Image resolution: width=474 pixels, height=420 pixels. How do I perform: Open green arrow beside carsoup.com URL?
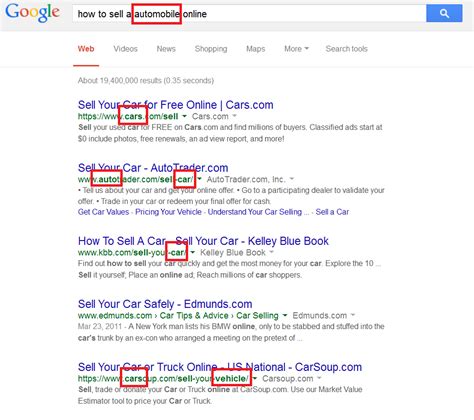tap(255, 378)
